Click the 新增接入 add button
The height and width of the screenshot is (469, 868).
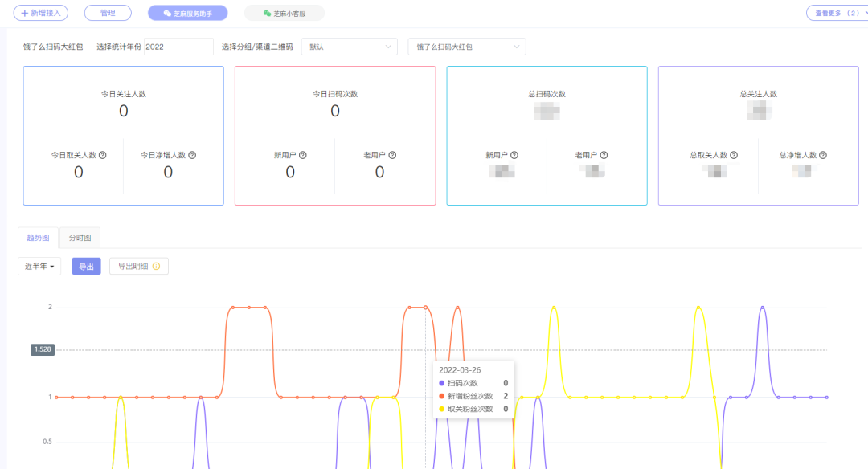coord(40,13)
